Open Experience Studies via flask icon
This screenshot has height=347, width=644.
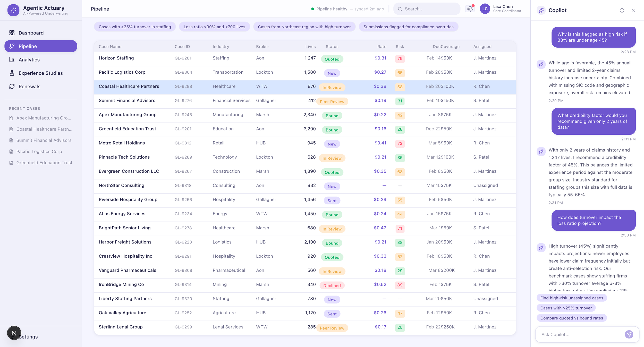point(12,73)
